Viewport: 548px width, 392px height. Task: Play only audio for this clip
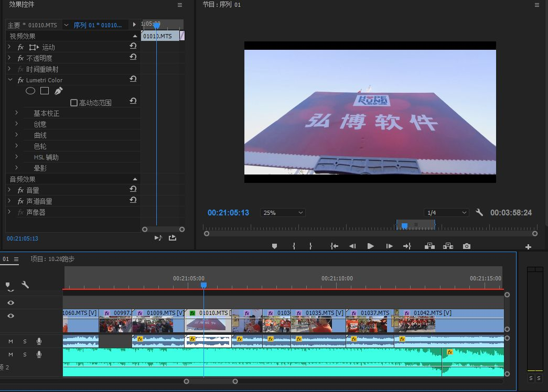[158, 238]
